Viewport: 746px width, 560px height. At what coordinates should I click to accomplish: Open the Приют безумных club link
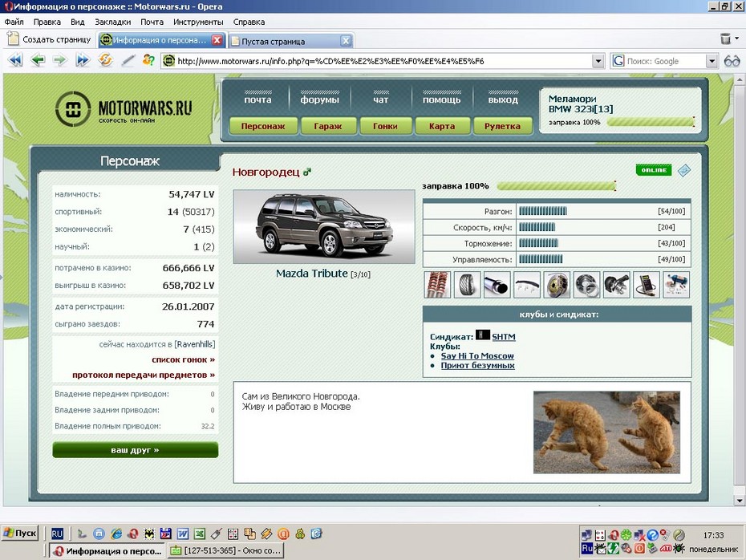click(x=477, y=365)
